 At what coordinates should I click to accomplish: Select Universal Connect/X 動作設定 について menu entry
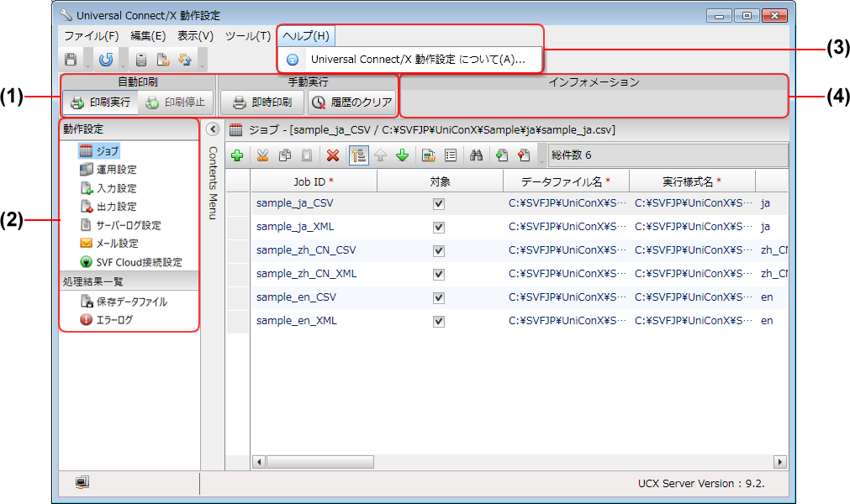pos(417,60)
